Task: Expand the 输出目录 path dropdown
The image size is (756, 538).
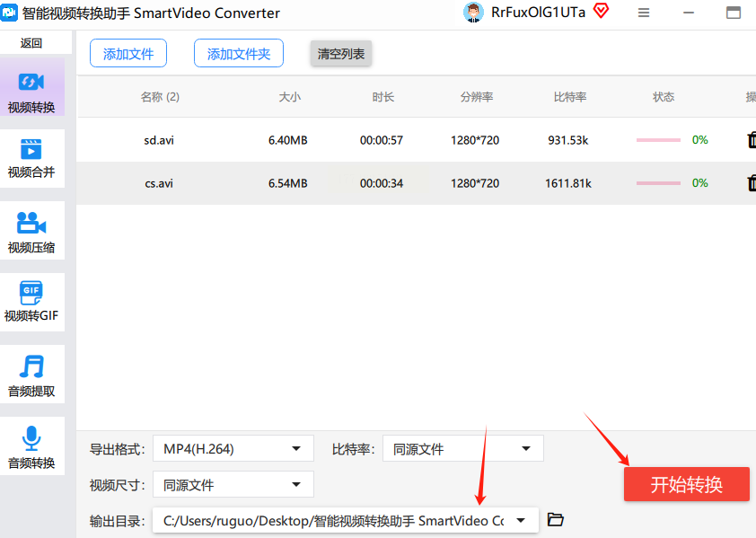Action: click(346, 520)
